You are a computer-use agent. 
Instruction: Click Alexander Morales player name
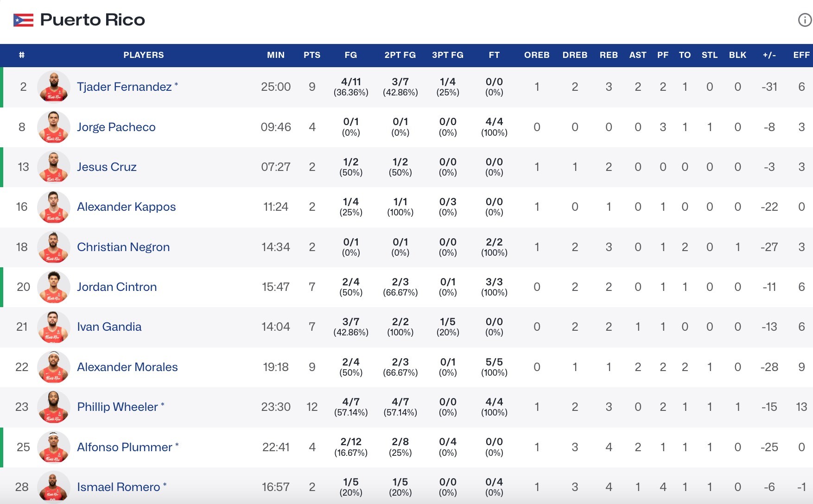[x=127, y=367]
